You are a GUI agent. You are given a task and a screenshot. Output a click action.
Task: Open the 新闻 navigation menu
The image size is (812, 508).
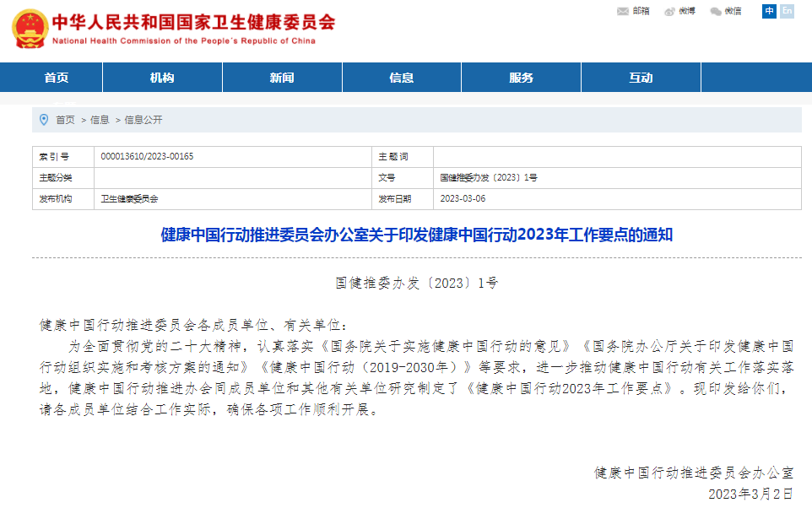point(281,77)
